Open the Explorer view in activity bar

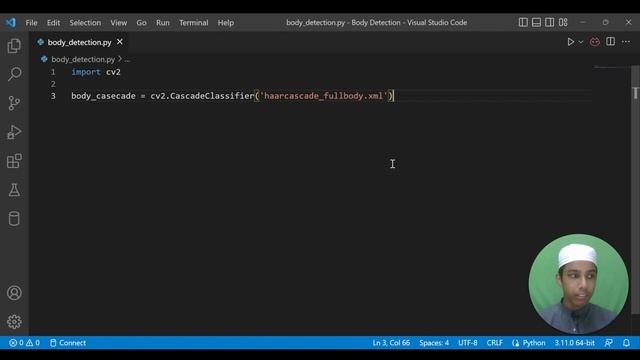click(x=14, y=46)
